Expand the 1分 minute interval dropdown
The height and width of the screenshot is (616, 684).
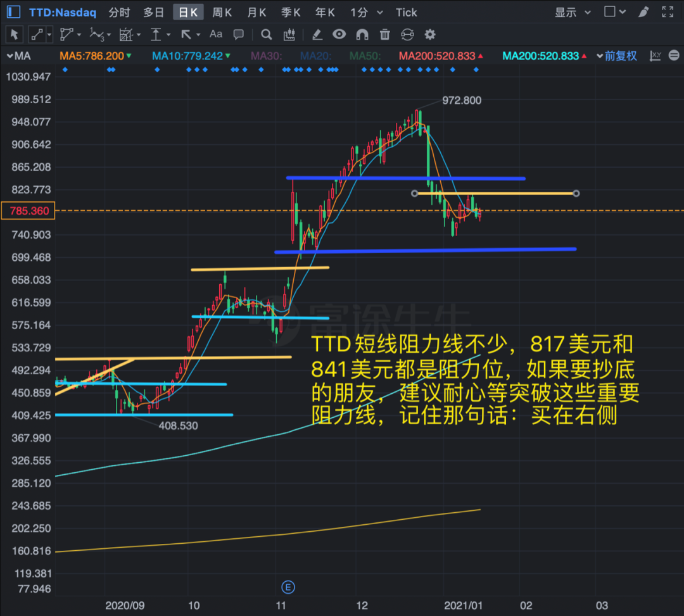click(380, 12)
